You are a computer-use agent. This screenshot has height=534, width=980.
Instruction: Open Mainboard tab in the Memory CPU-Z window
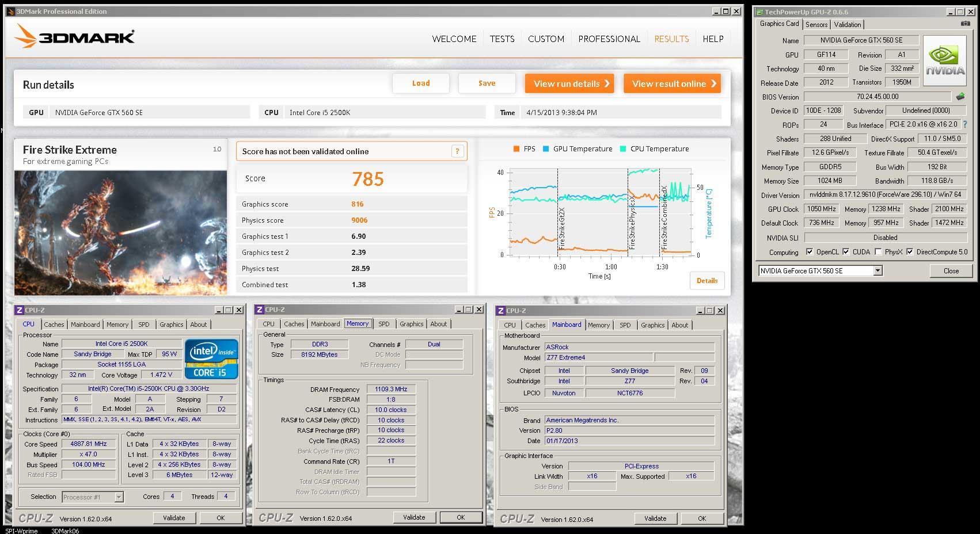coord(325,324)
